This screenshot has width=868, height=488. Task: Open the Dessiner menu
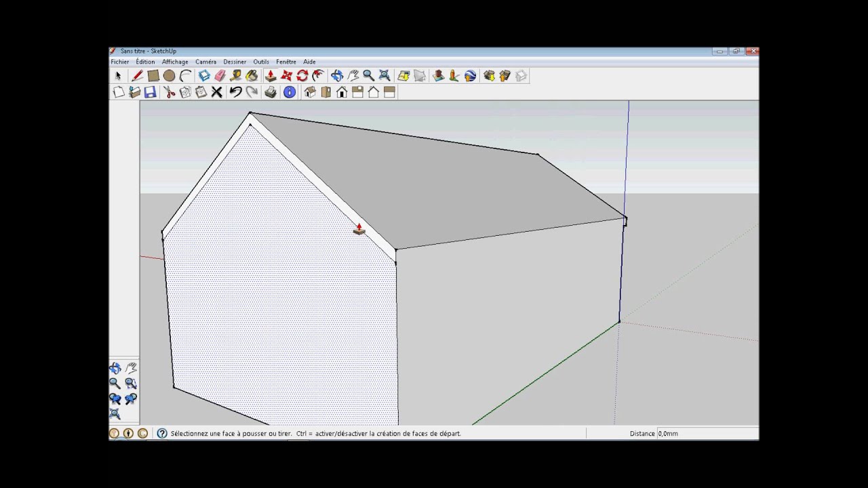235,62
